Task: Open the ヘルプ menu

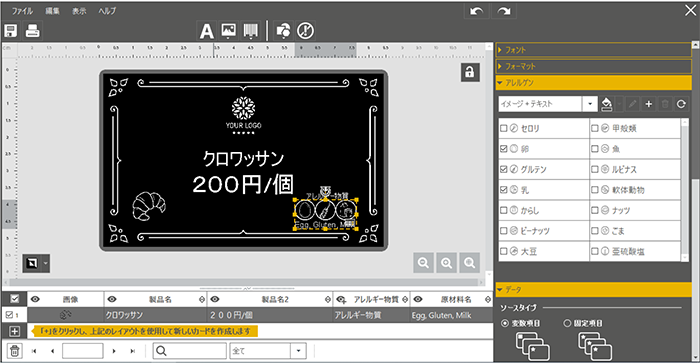Action: tap(107, 11)
